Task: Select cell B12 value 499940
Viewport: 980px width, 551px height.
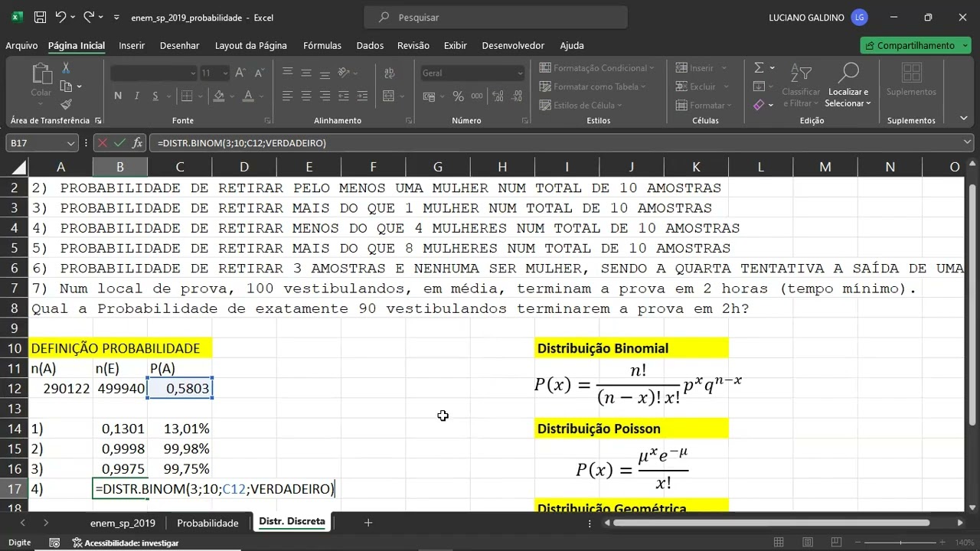Action: click(x=120, y=388)
